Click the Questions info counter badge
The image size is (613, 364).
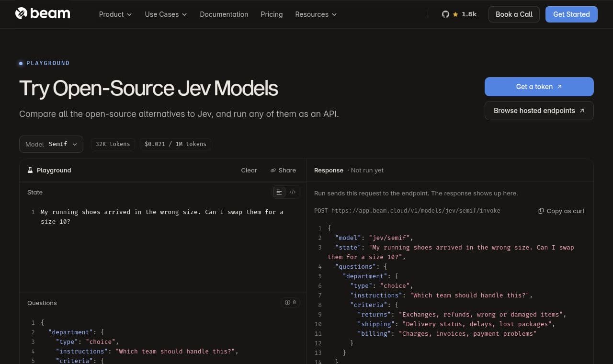tap(290, 303)
